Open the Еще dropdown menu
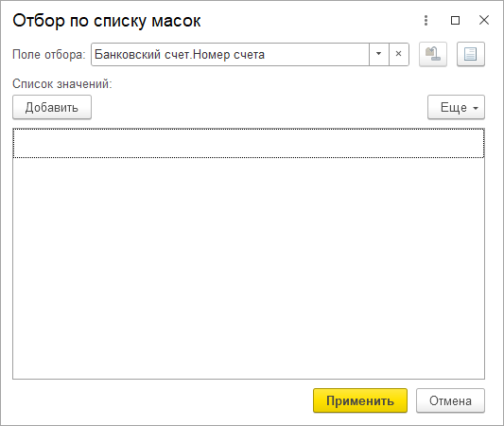This screenshot has width=504, height=426. (456, 107)
